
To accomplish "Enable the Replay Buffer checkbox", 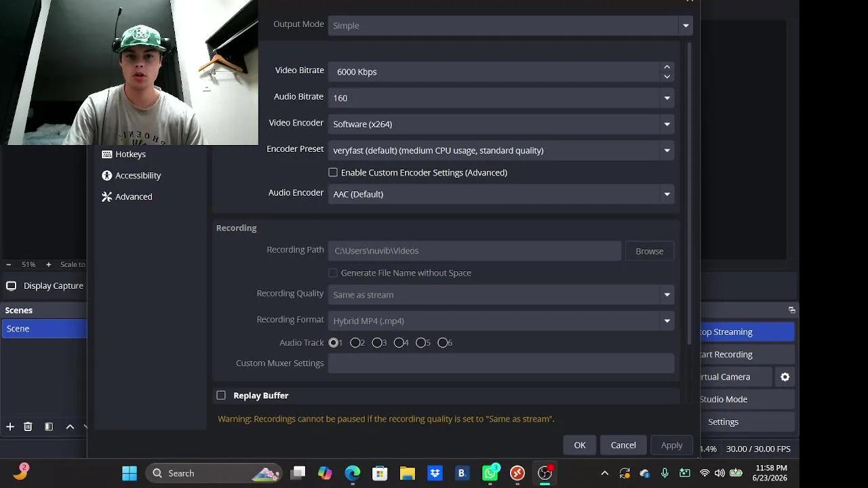I will click(x=221, y=395).
